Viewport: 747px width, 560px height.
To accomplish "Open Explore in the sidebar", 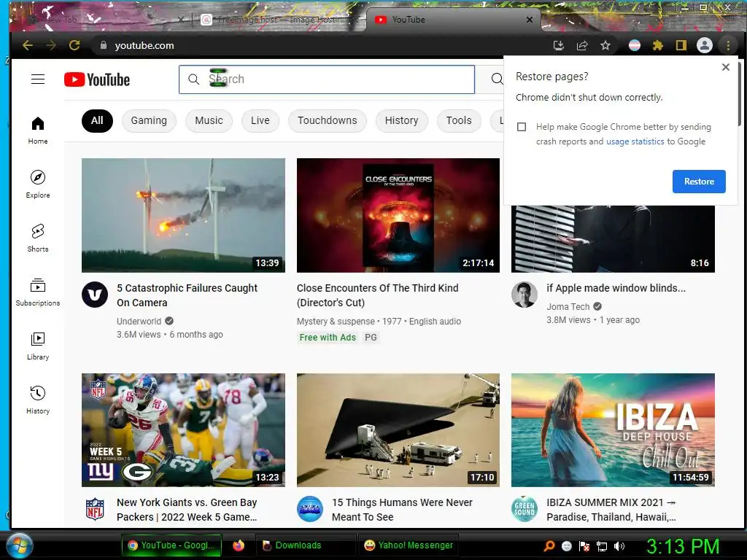I will [x=38, y=184].
